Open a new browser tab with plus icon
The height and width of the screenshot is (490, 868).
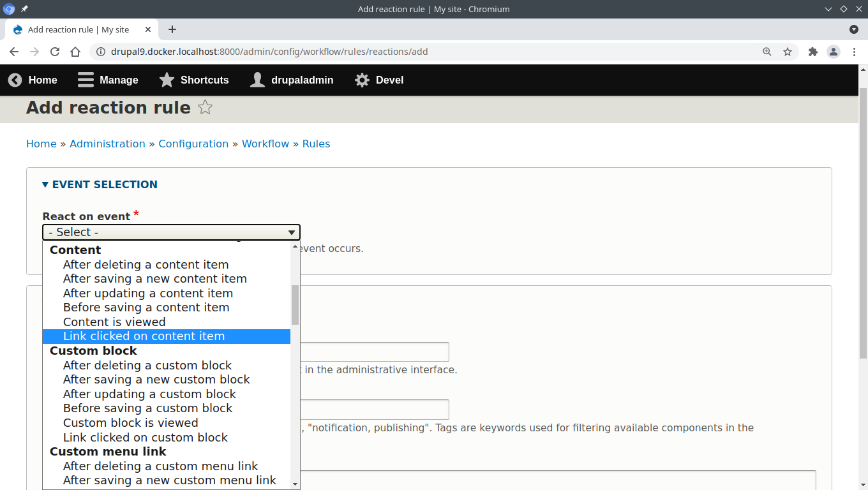point(172,29)
